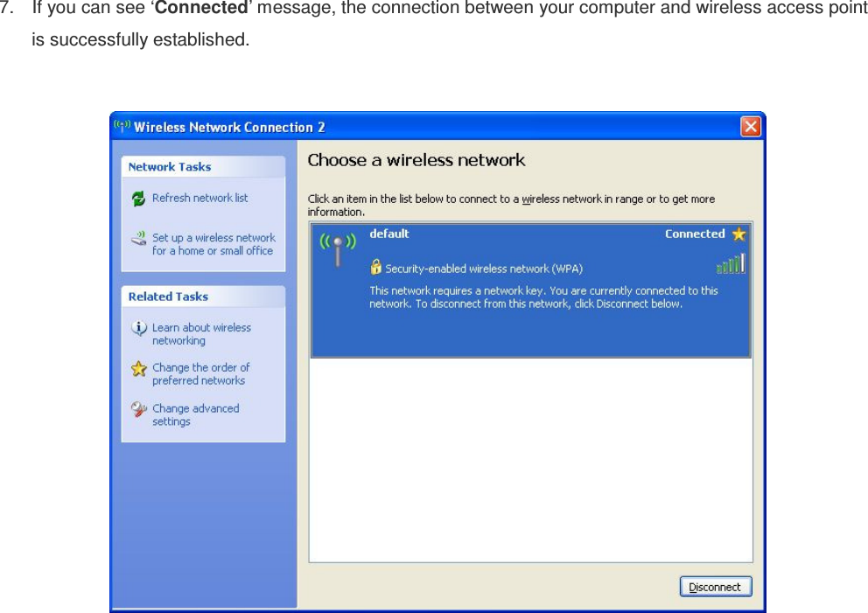Click the Learn about wireless networking info icon

coord(139,328)
